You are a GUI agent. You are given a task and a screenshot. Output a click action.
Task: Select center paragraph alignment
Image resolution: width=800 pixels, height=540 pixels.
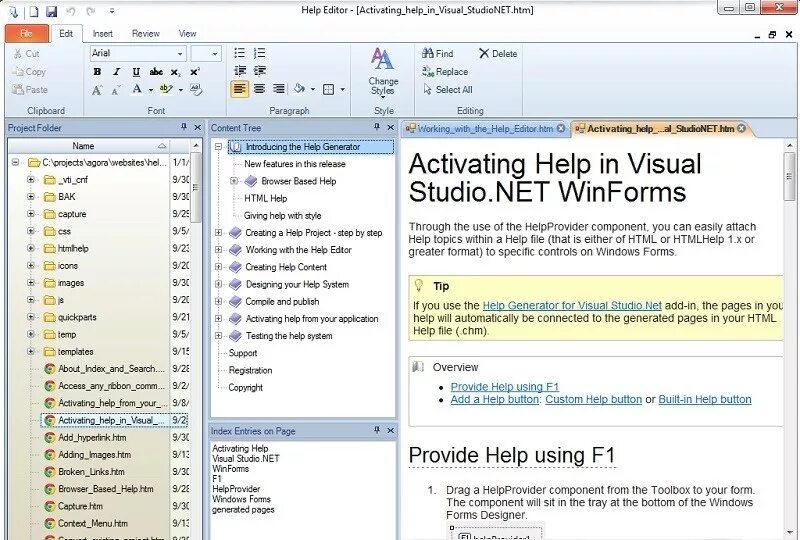[259, 89]
